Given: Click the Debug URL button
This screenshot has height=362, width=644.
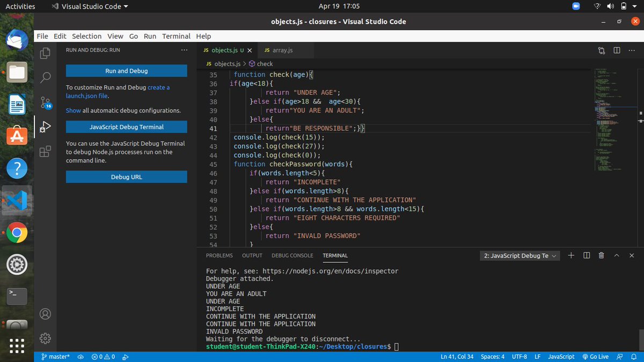Looking at the screenshot, I should [x=127, y=177].
